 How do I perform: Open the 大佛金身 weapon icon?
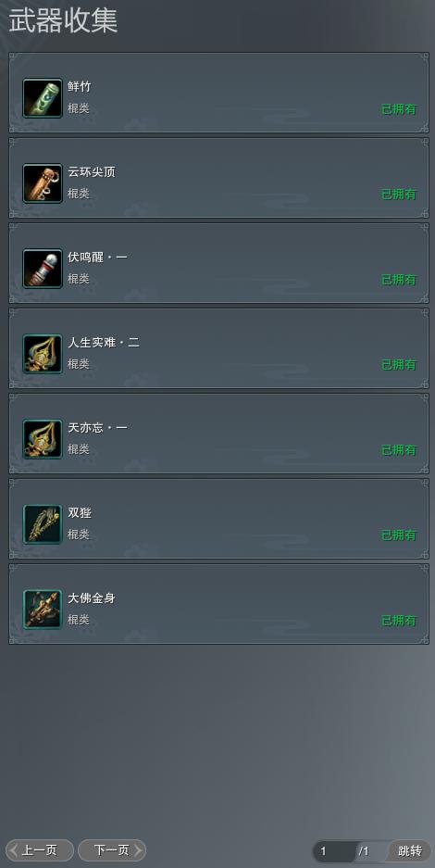point(43,610)
